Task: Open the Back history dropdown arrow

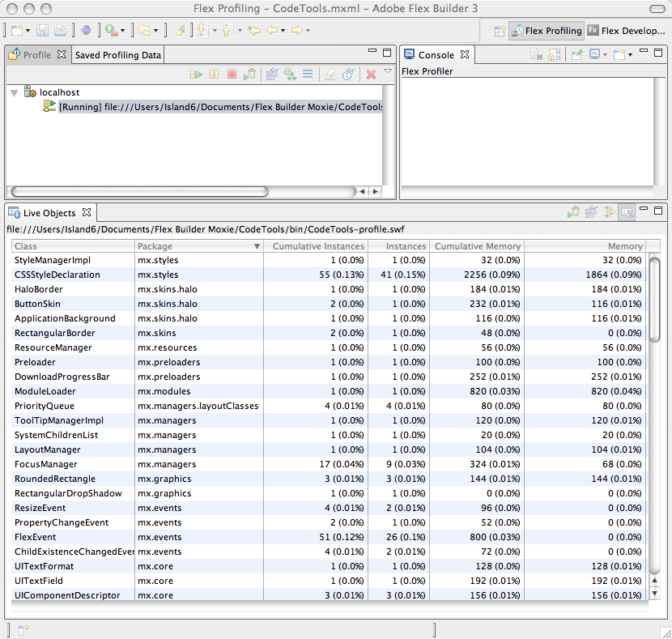Action: tap(283, 31)
